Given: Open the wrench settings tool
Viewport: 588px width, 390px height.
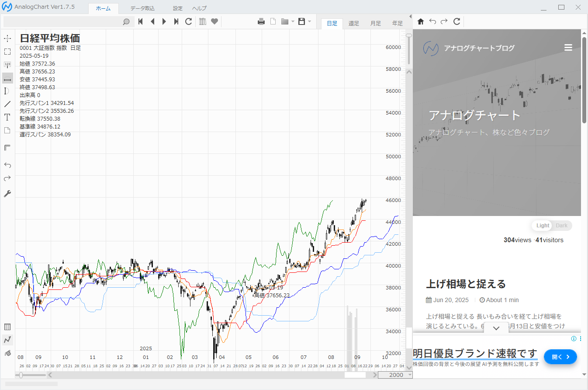Looking at the screenshot, I should point(7,194).
